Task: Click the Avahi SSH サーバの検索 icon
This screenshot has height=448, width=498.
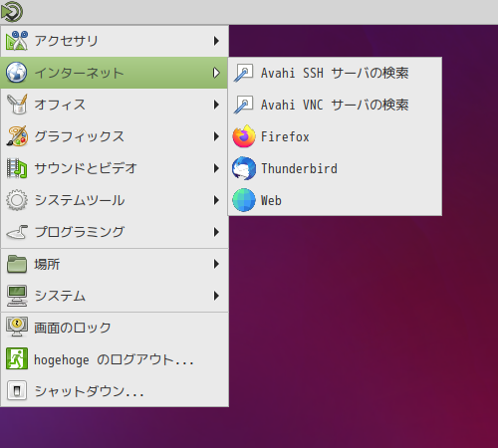Action: (x=243, y=73)
